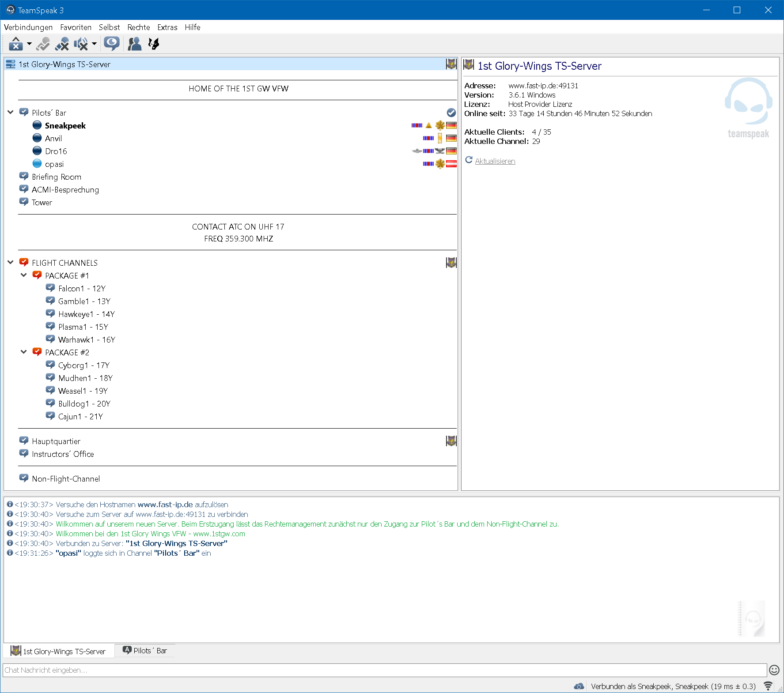784x693 pixels.
Task: Click the subscribed checkmark on Pilots´ Bar
Action: [x=451, y=113]
